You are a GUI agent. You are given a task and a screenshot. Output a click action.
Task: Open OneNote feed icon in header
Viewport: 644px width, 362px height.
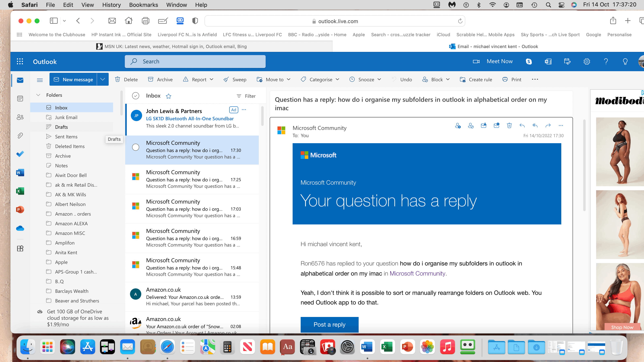548,62
